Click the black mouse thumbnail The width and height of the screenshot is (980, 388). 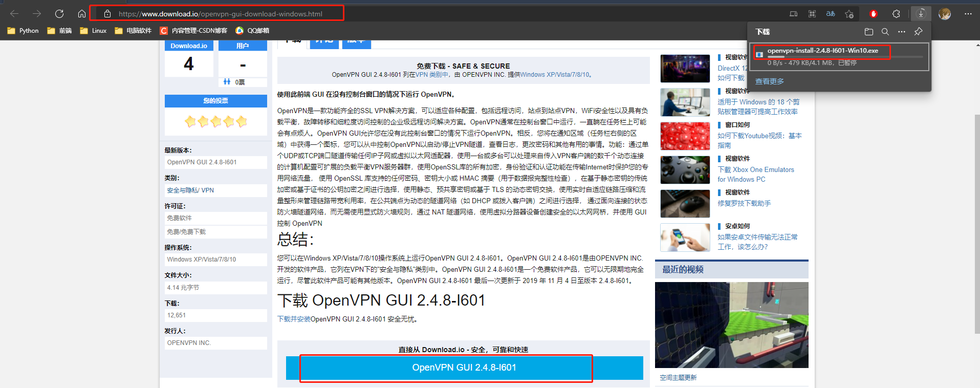point(685,204)
